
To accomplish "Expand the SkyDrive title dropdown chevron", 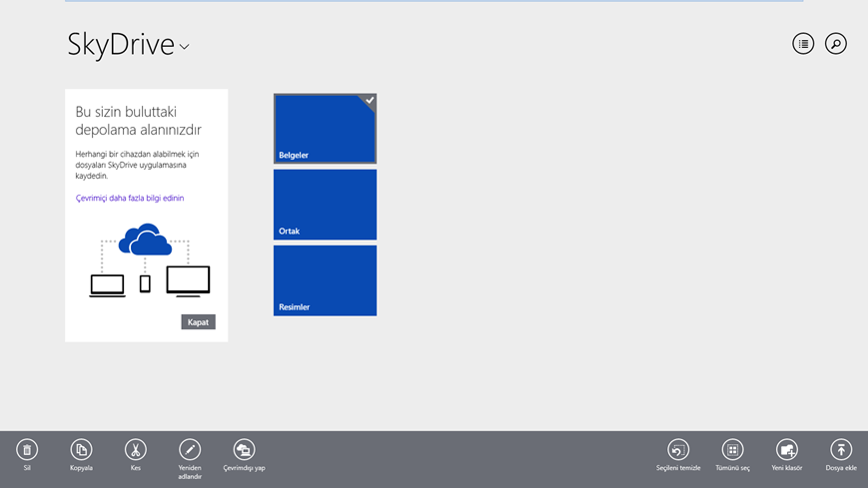I will point(185,47).
